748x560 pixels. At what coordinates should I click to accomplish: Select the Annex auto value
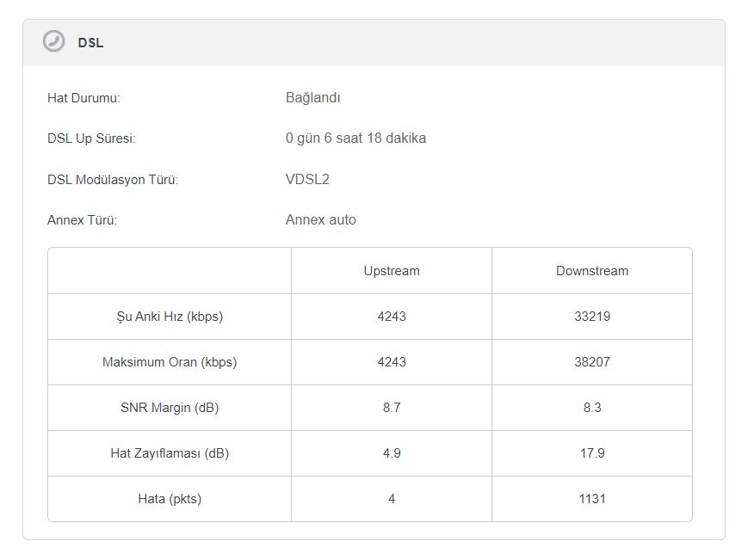(x=320, y=220)
